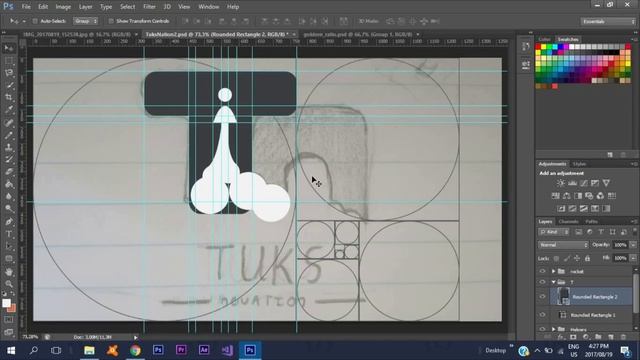Open the Essentials workspace dropdown

[x=608, y=21]
